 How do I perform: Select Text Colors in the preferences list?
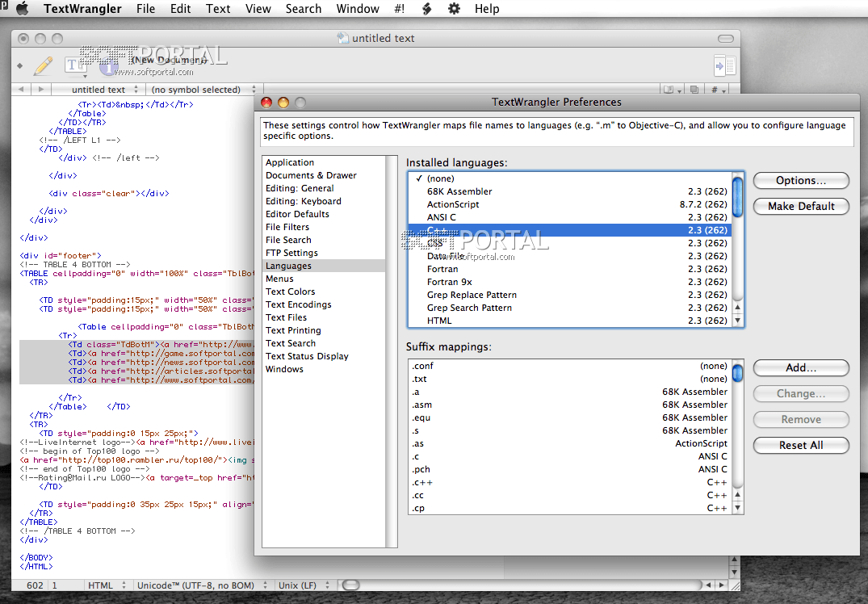(291, 292)
